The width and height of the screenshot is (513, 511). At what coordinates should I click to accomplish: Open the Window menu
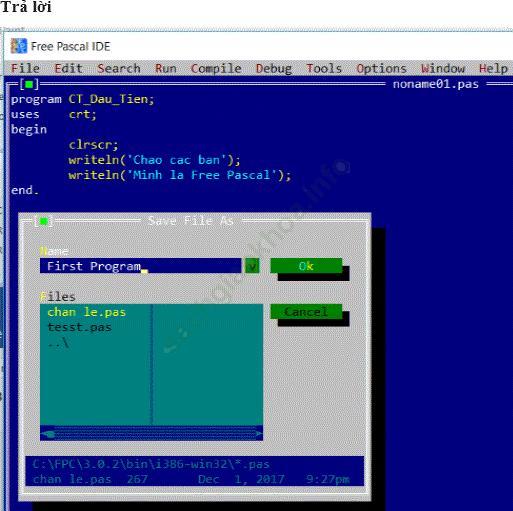443,68
